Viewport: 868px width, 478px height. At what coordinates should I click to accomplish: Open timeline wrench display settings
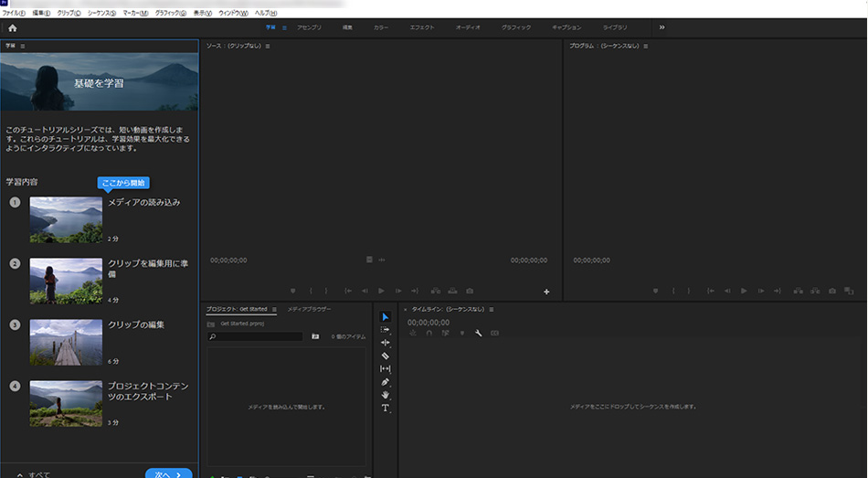point(478,334)
